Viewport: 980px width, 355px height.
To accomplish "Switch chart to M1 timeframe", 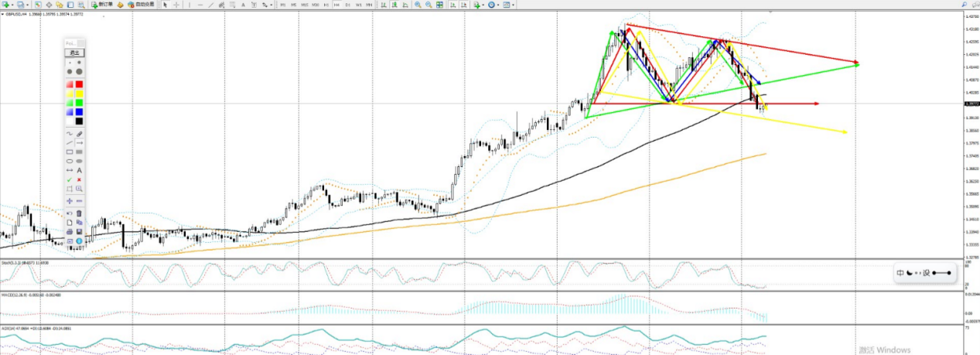I will point(283,5).
